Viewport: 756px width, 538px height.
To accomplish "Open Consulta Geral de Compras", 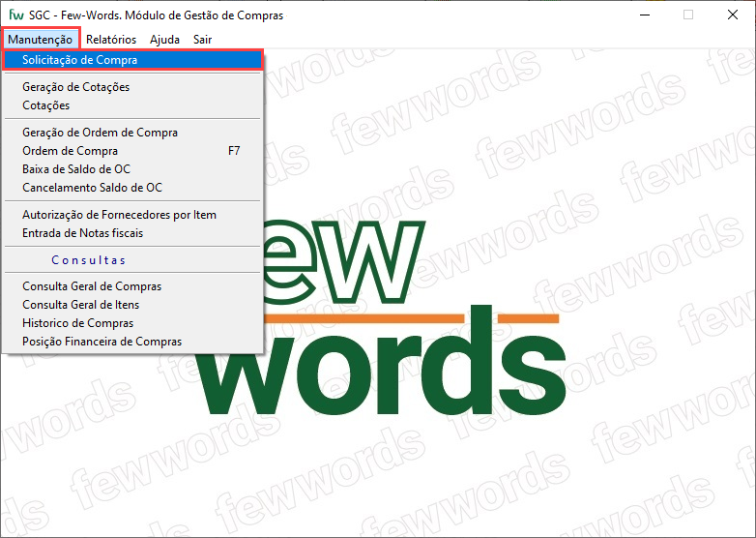I will pyautogui.click(x=132, y=286).
